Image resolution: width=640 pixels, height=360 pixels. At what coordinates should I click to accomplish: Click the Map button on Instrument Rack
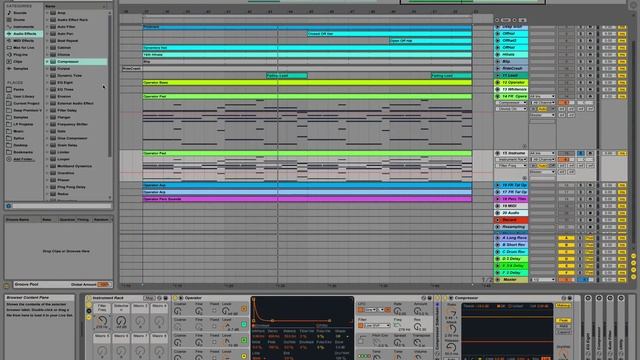(149, 298)
